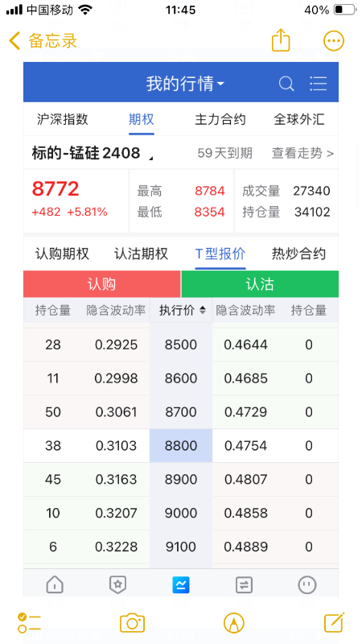Tap call open interest value 28

[53, 345]
